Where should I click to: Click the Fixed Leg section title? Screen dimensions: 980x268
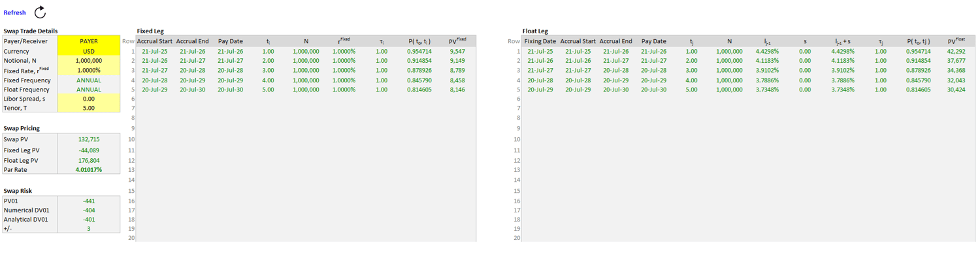tap(150, 31)
